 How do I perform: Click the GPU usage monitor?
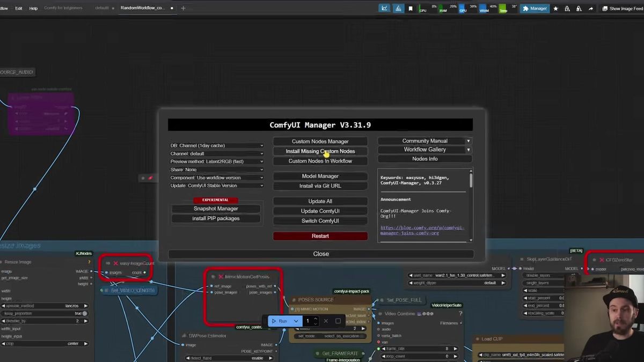(467, 9)
